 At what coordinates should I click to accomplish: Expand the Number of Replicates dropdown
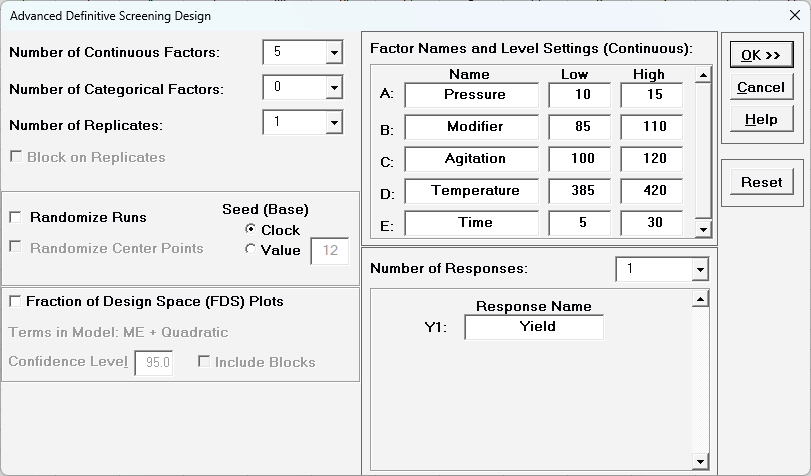point(333,123)
